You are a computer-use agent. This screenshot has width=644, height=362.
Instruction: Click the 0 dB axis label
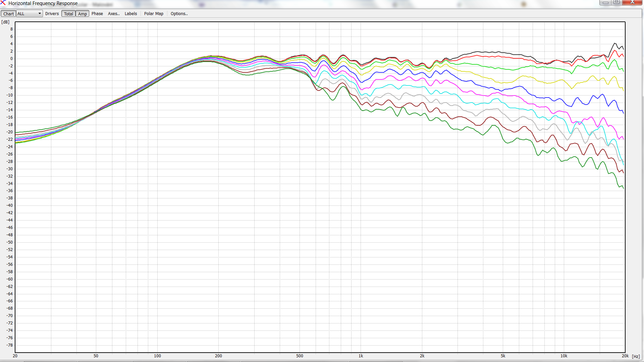pos(11,59)
